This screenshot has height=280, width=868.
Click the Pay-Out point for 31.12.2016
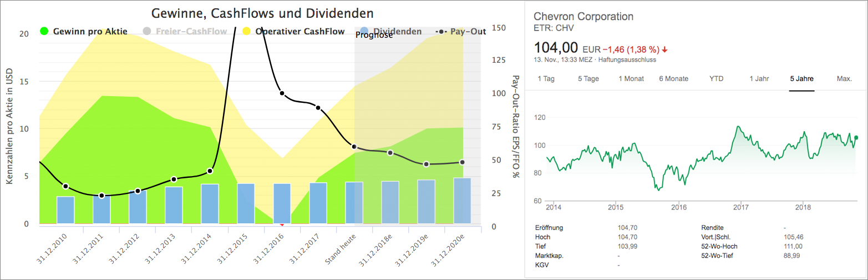click(282, 93)
